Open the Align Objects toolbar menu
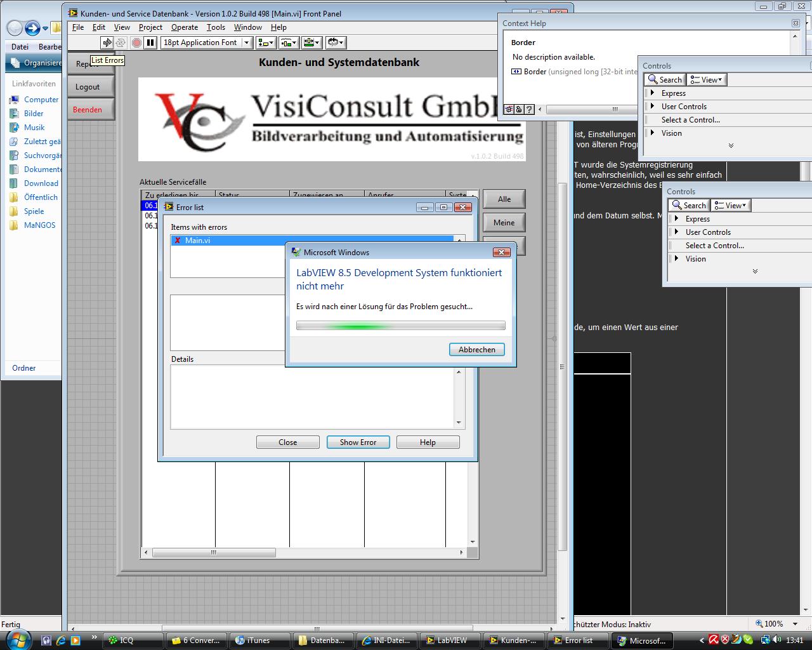812x650 pixels. click(x=266, y=43)
